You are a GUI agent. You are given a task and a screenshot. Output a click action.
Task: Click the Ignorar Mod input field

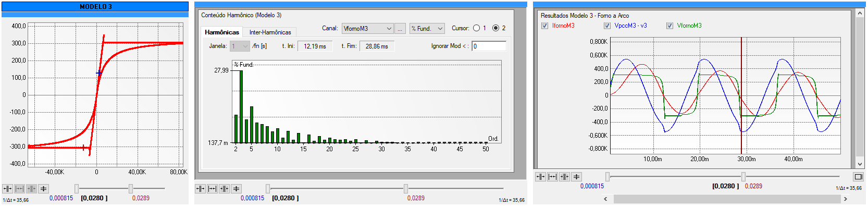[489, 46]
